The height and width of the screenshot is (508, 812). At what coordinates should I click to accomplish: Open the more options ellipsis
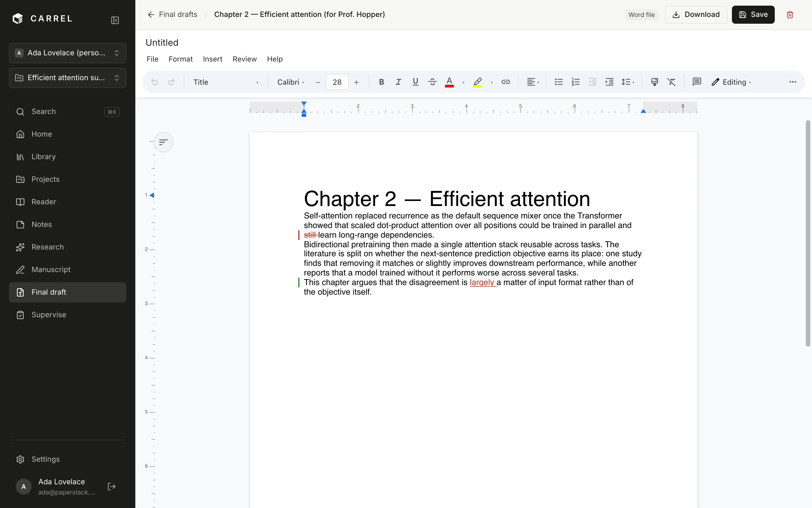(x=793, y=82)
